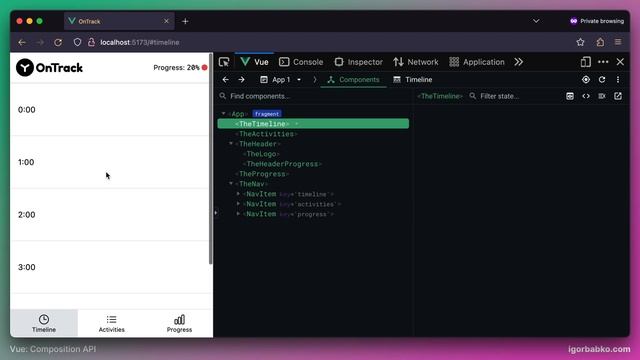Expand NavItem key='activities' node
The height and width of the screenshot is (360, 640).
[x=238, y=204]
